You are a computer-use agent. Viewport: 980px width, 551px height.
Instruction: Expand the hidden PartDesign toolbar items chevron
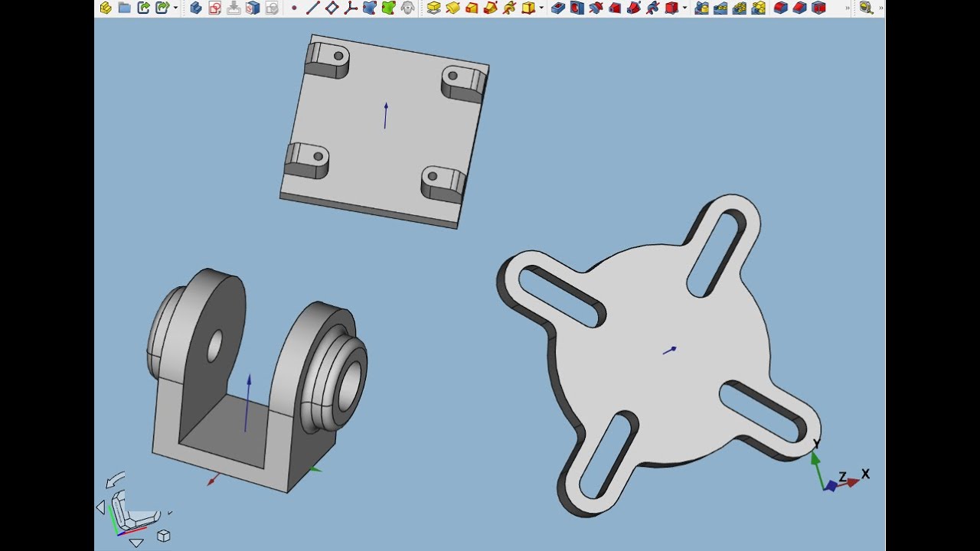click(848, 8)
